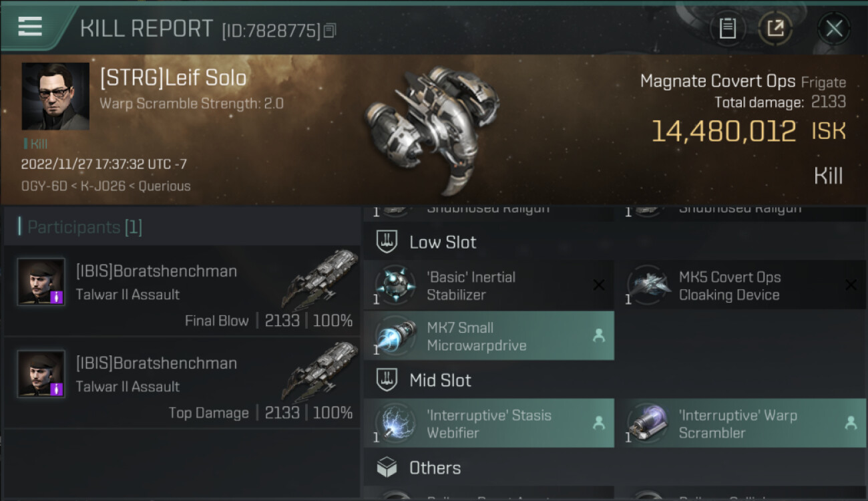Click the Final Blow pilot portrait

pyautogui.click(x=41, y=282)
